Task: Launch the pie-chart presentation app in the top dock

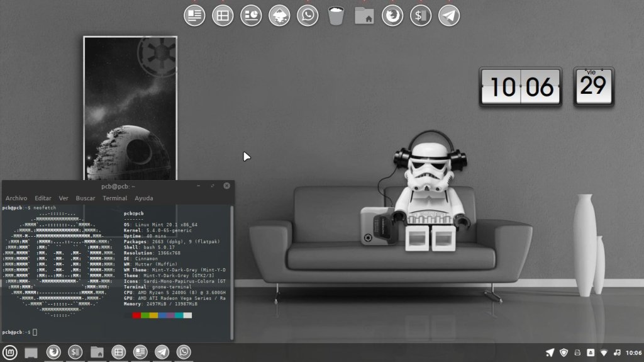Action: pos(251,16)
